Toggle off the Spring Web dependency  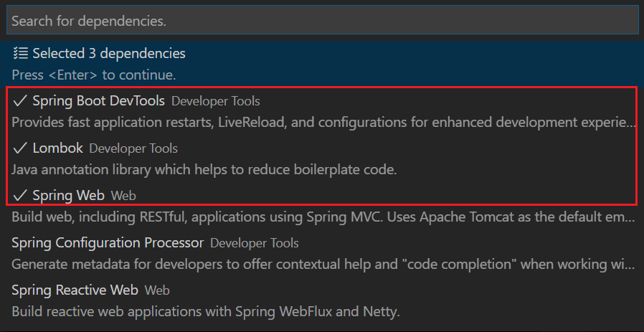click(69, 195)
